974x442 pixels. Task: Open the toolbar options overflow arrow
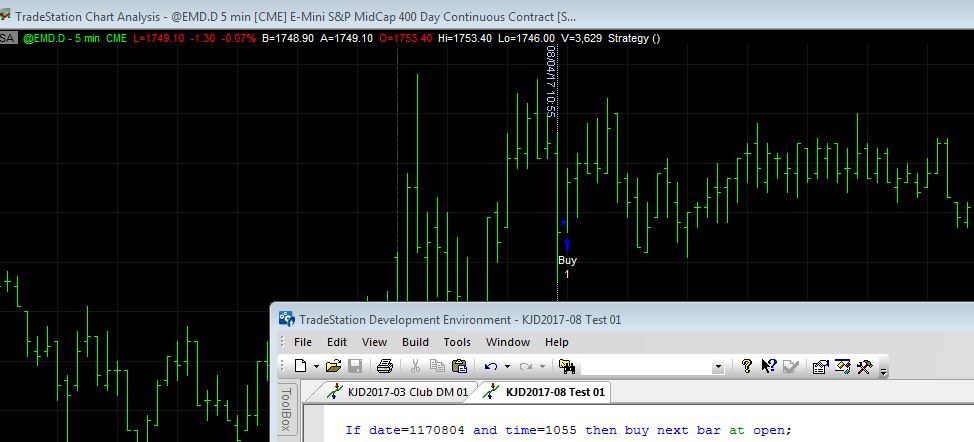[884, 371]
